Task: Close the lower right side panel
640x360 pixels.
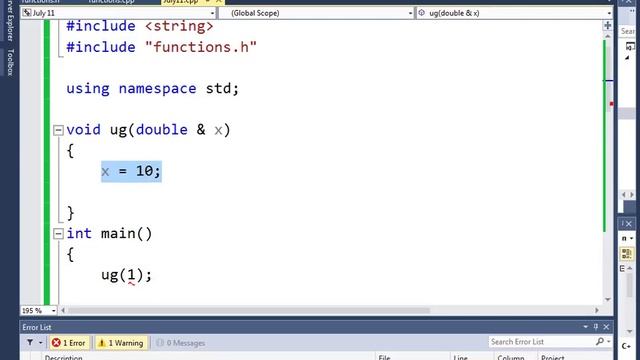Action: click(629, 224)
